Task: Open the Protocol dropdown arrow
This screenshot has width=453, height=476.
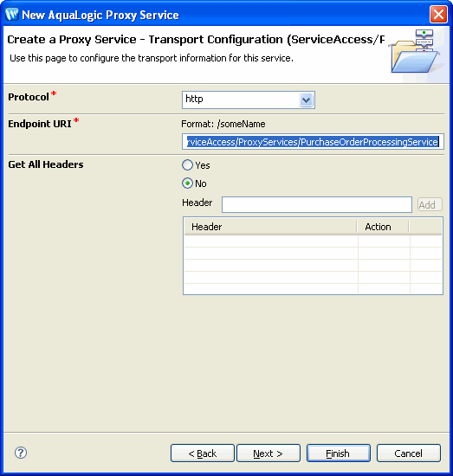Action: pyautogui.click(x=307, y=100)
